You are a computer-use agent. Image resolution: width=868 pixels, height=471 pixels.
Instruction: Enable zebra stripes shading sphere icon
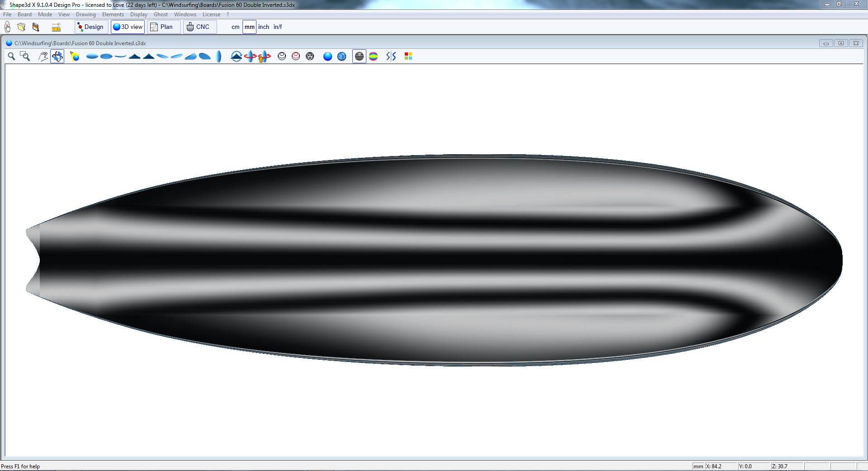point(359,56)
